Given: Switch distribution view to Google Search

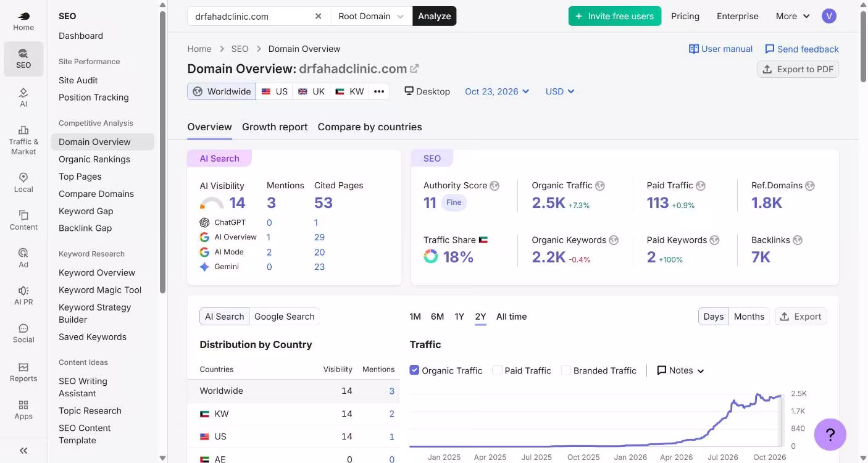Looking at the screenshot, I should point(285,317).
